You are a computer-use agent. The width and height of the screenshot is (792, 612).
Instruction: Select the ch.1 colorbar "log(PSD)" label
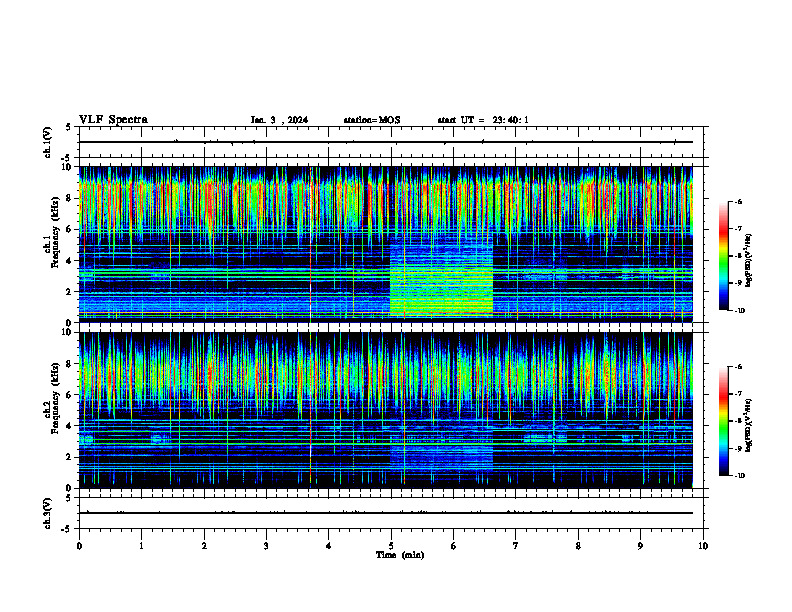tap(749, 261)
